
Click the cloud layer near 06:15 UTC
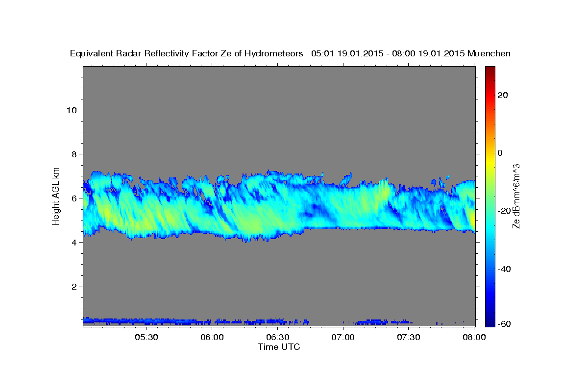point(245,206)
